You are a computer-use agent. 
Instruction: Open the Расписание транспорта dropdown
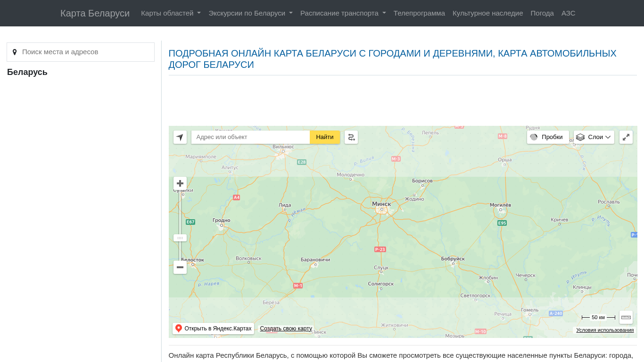343,13
